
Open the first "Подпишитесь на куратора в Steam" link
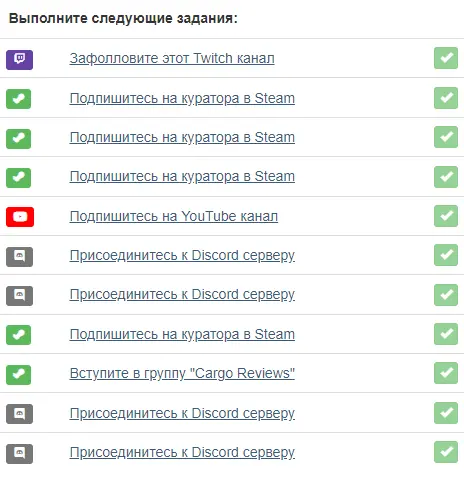click(182, 99)
